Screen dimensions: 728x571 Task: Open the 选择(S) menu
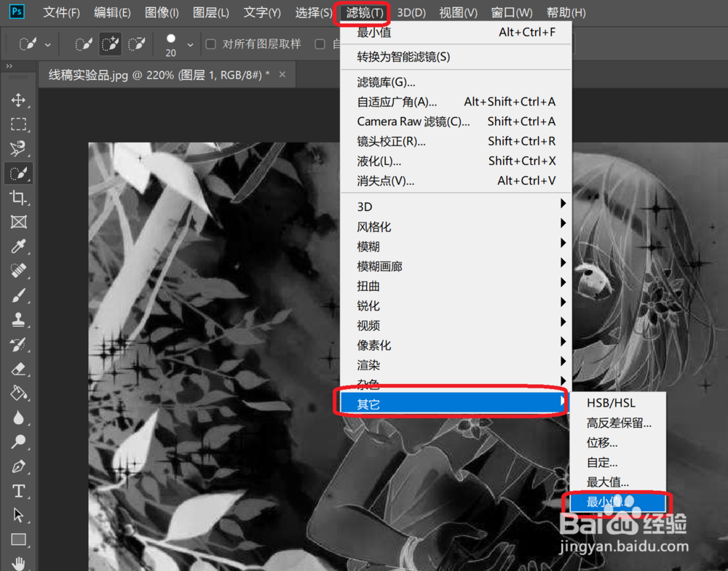pos(313,12)
